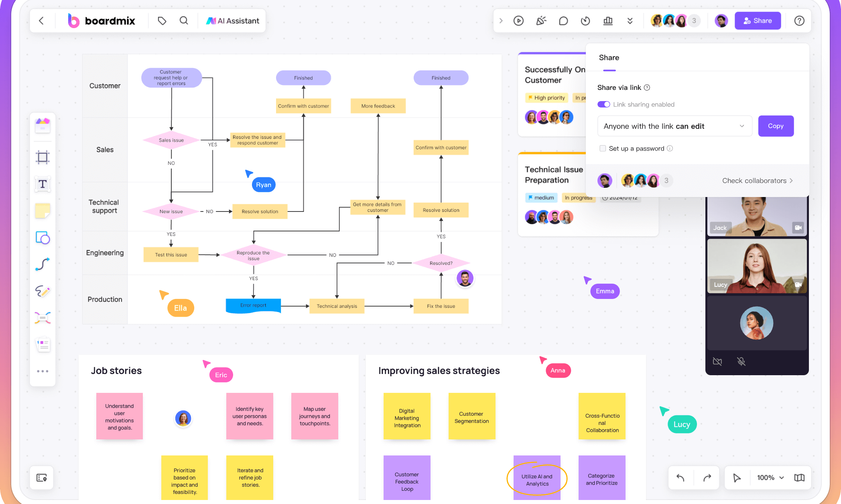This screenshot has height=504, width=841.
Task: Open the Shapes tool
Action: pyautogui.click(x=42, y=237)
